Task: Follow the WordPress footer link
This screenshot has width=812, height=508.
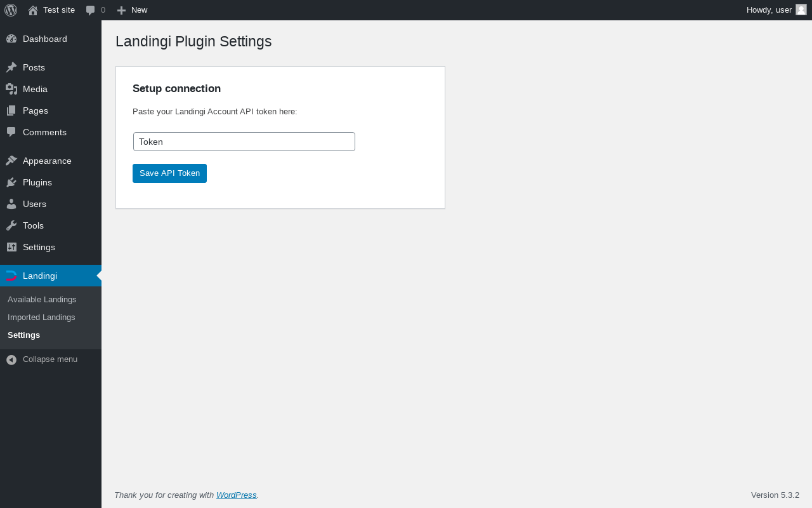Action: [236, 495]
